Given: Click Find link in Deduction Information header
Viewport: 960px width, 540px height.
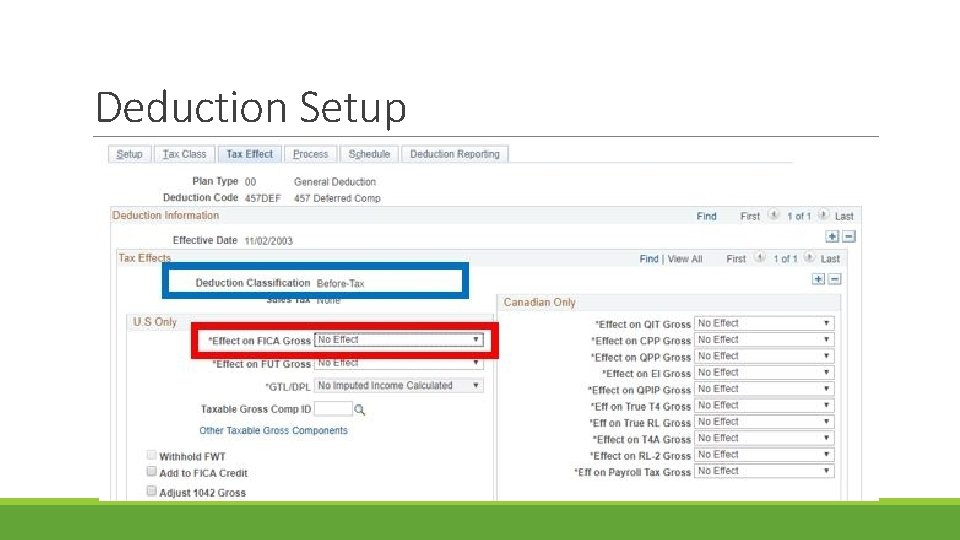Looking at the screenshot, I should pos(706,216).
